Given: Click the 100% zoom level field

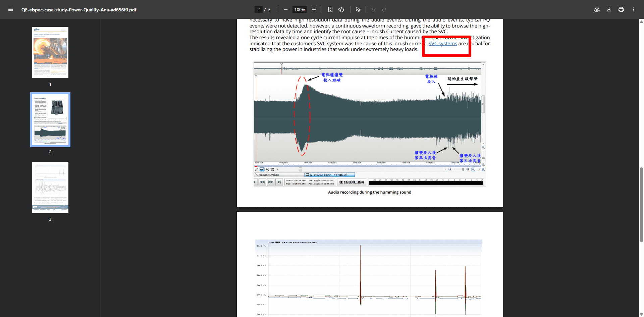Looking at the screenshot, I should pyautogui.click(x=300, y=9).
